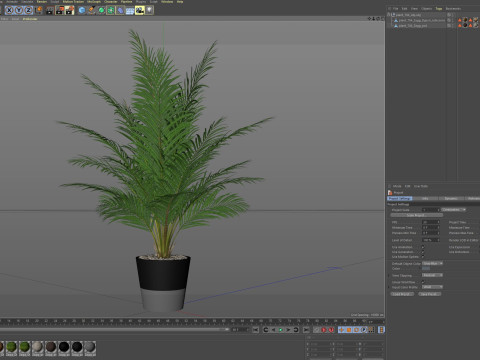Toggle the Z axis lock
Viewport: 480px width, 360px height.
point(28,10)
